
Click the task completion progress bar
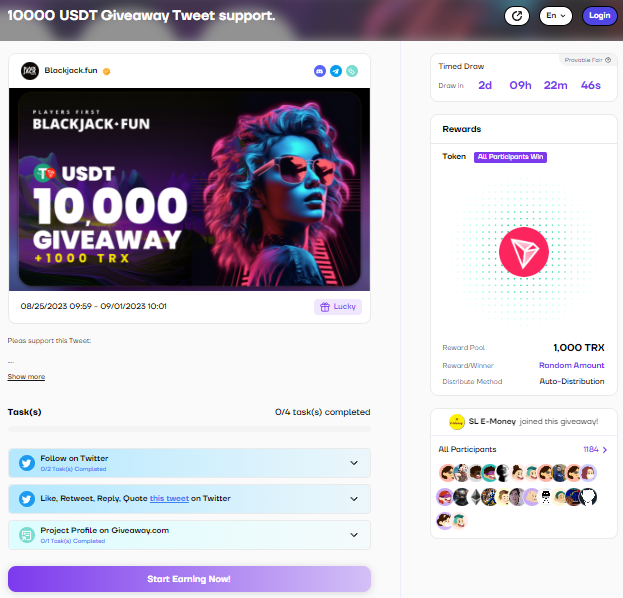tap(190, 429)
